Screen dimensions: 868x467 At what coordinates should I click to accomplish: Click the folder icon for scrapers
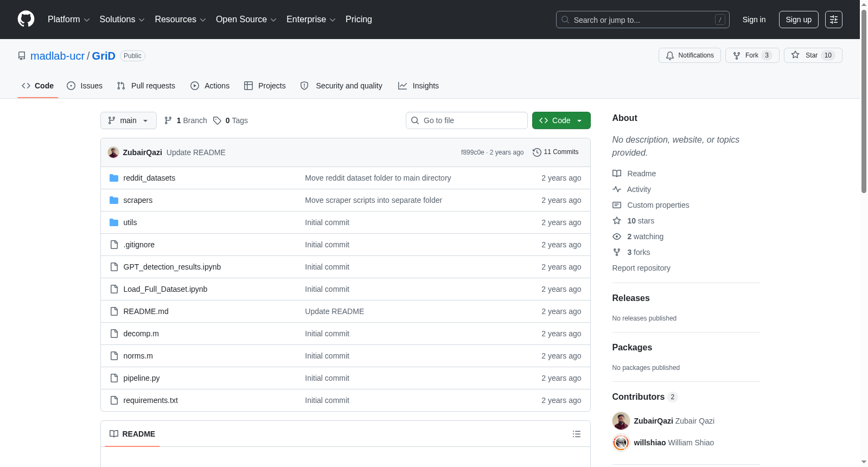pos(114,200)
